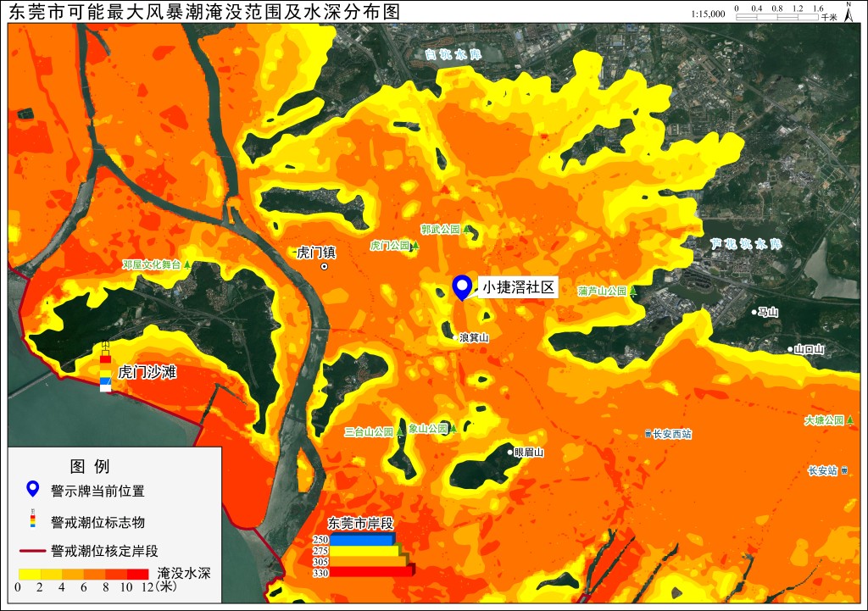
Task: Click the white dot marker for 浪箕山
Action: (455, 337)
